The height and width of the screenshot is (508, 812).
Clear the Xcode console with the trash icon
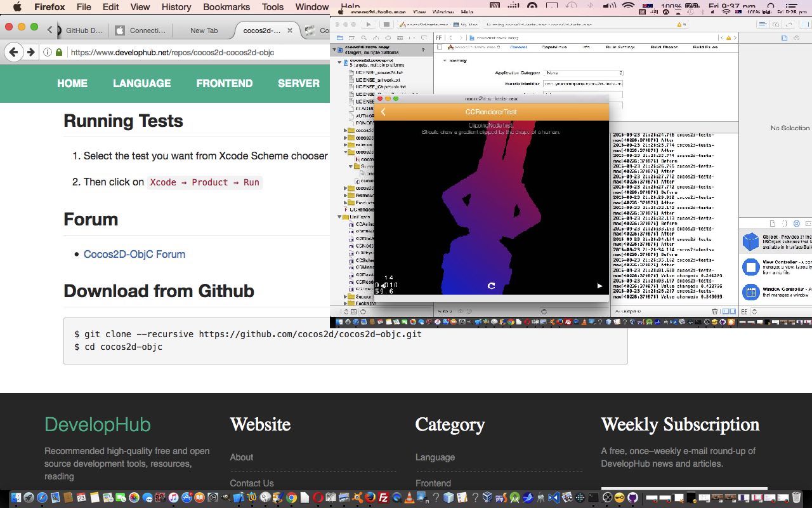point(715,312)
